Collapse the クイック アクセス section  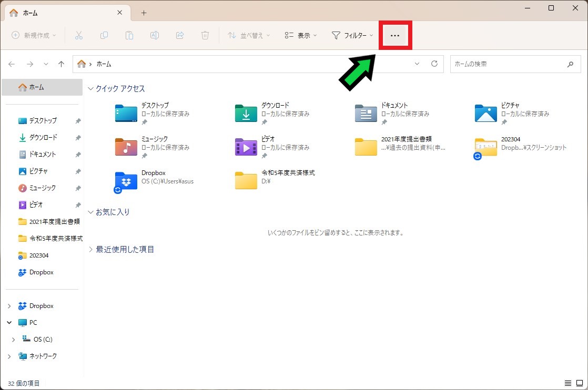coord(90,88)
